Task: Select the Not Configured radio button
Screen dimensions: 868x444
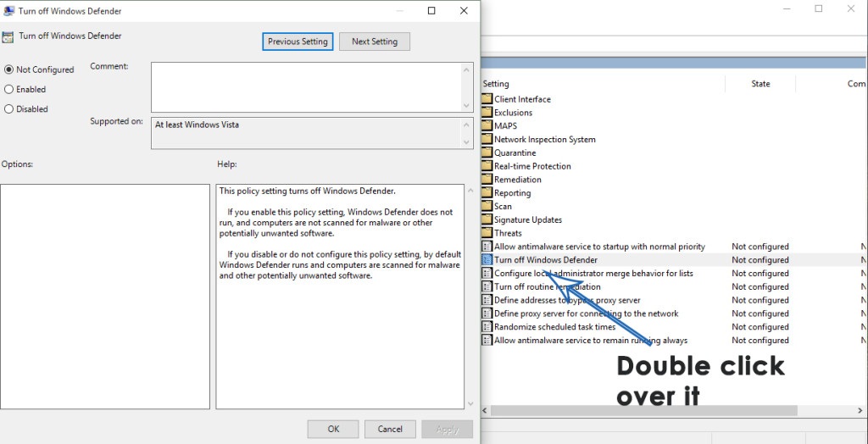Action: pos(8,69)
